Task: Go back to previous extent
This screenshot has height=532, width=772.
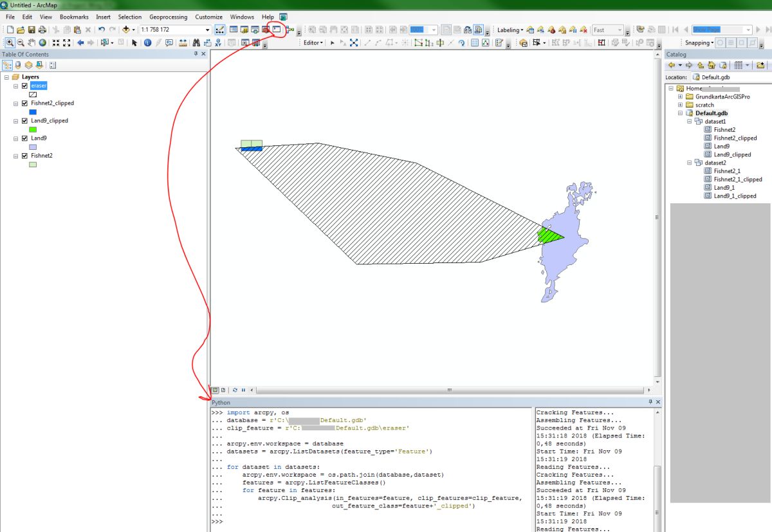Action: point(80,42)
